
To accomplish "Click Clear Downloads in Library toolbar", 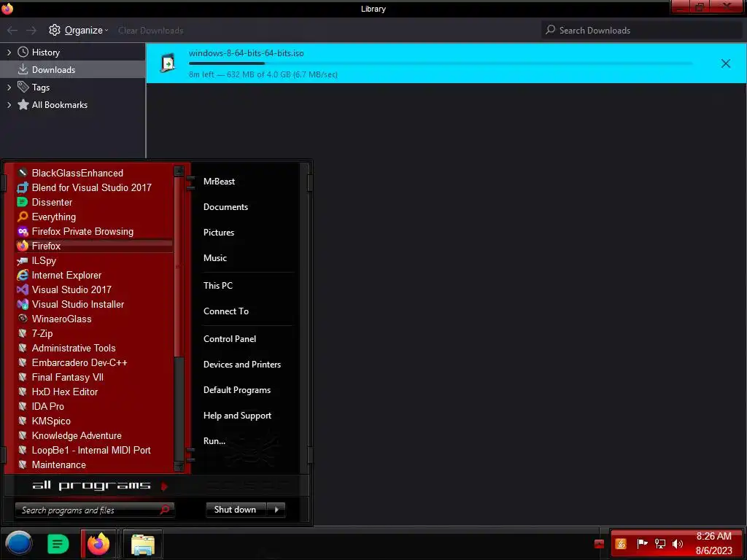I will pyautogui.click(x=150, y=31).
